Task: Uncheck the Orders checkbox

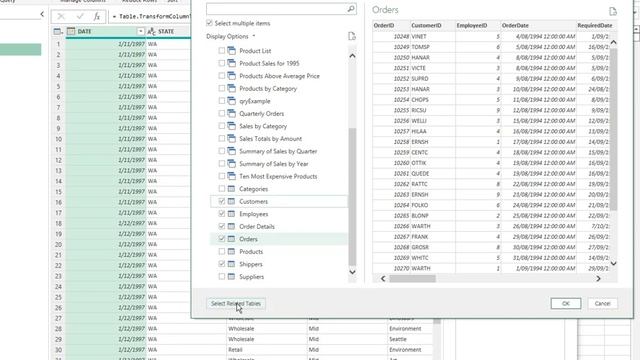Action: [x=222, y=239]
